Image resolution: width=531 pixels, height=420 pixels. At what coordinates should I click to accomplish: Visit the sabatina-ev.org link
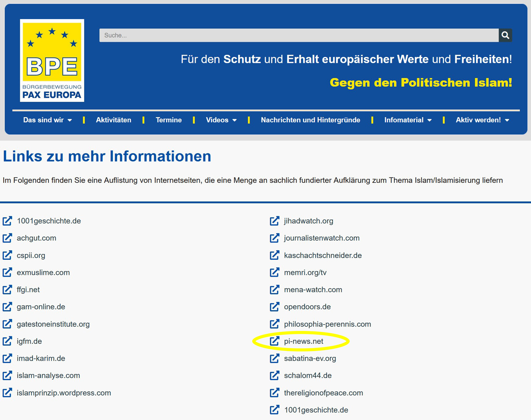[x=310, y=358]
